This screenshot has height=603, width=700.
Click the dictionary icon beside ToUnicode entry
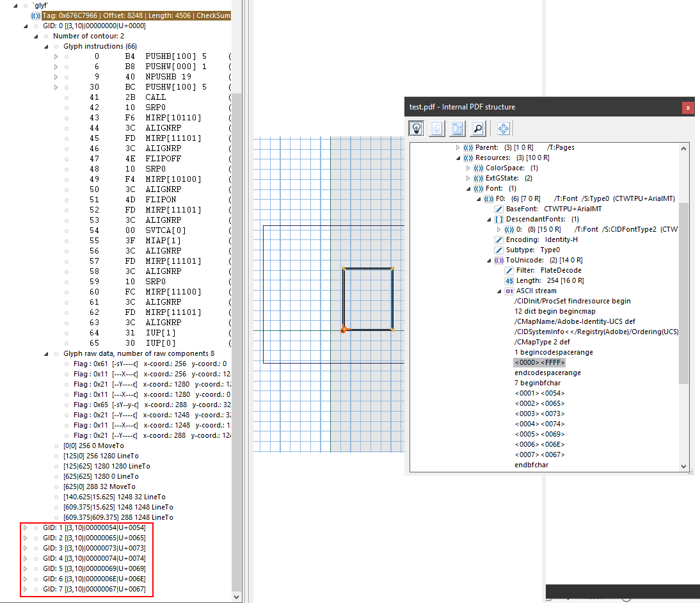[499, 260]
